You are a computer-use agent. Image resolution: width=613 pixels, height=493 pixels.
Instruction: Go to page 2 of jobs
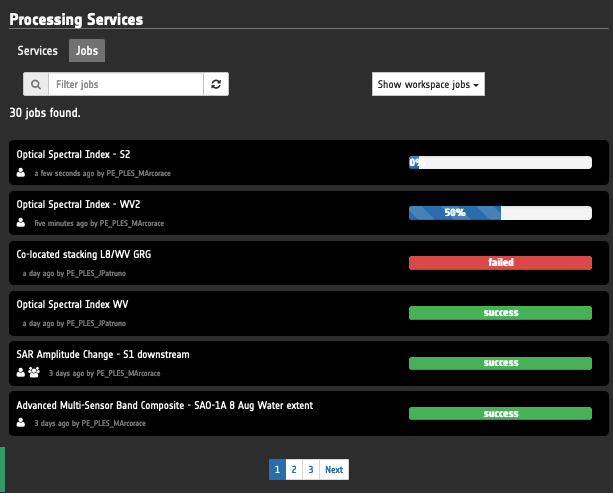[x=293, y=469]
